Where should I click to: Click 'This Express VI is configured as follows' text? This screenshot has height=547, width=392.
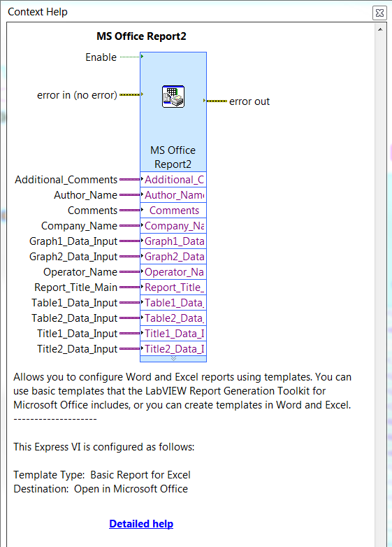pyautogui.click(x=104, y=447)
